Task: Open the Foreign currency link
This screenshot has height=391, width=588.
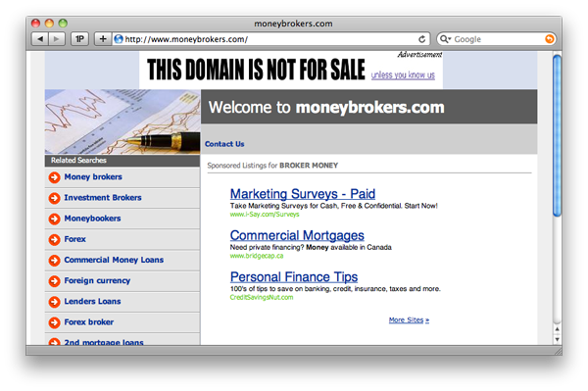Action: point(97,281)
